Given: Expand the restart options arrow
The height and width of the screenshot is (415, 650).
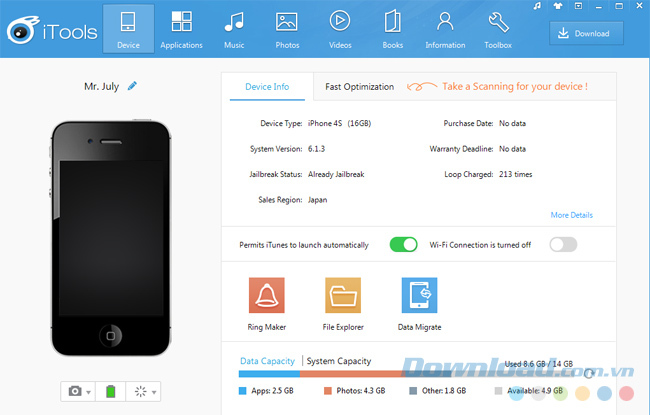Looking at the screenshot, I should 154,392.
